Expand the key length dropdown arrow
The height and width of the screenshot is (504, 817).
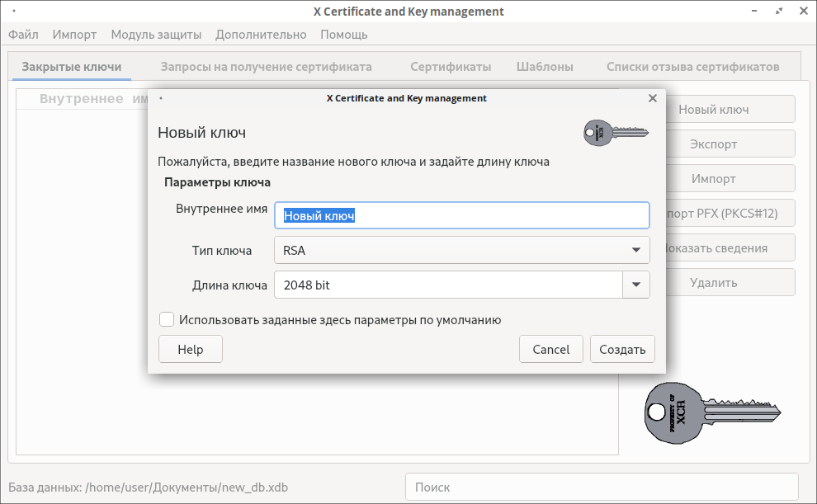pyautogui.click(x=635, y=285)
